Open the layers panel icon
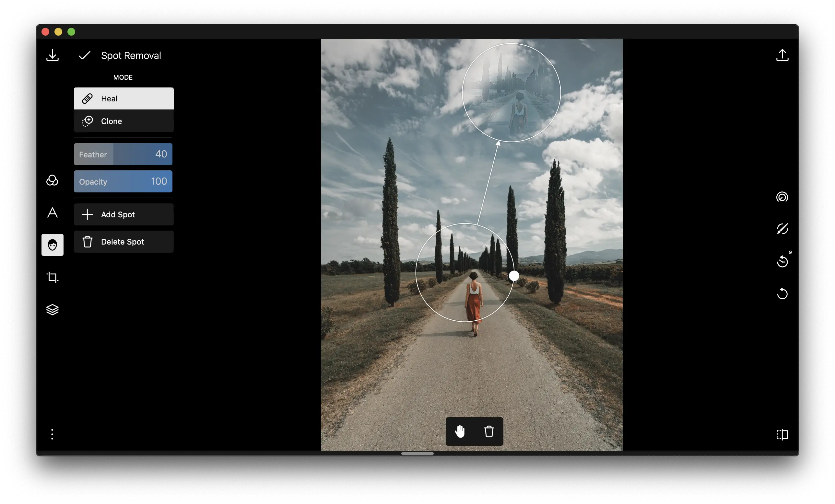The width and height of the screenshot is (835, 504). (52, 310)
